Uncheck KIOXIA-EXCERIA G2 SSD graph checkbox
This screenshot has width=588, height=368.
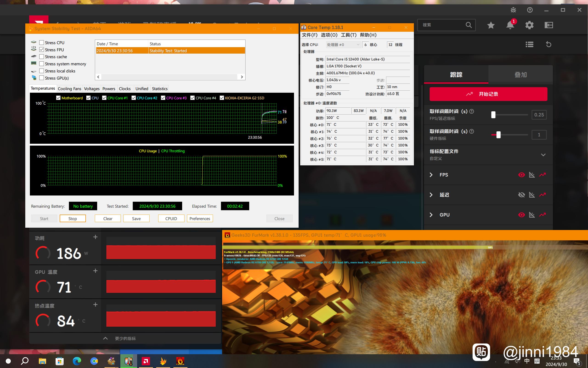click(222, 98)
